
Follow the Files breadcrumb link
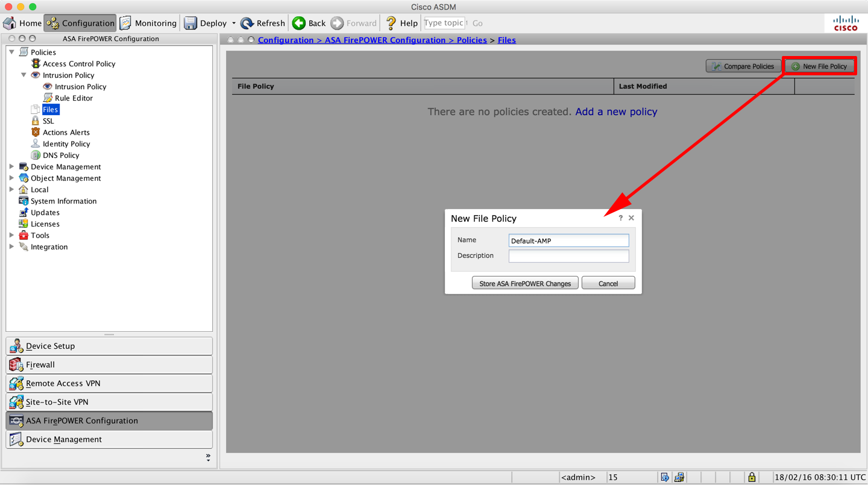506,40
